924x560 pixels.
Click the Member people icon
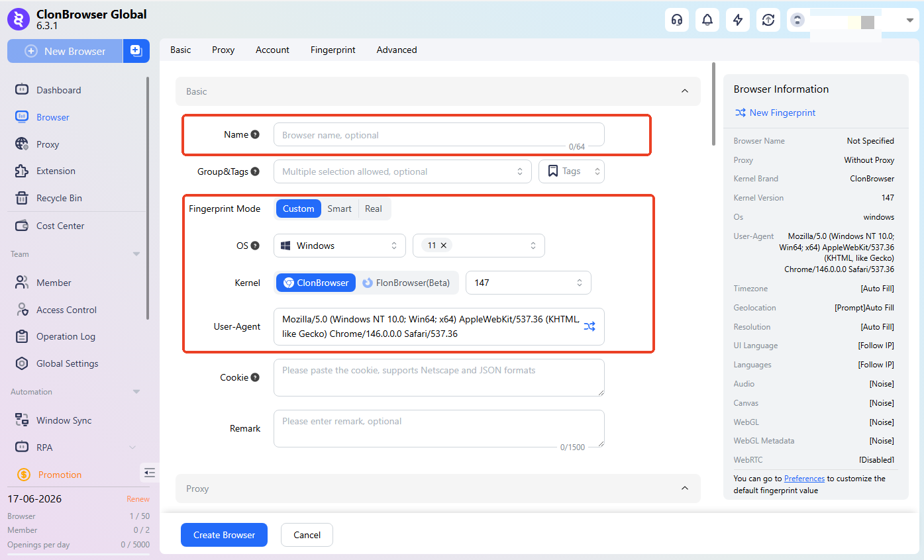pos(22,283)
